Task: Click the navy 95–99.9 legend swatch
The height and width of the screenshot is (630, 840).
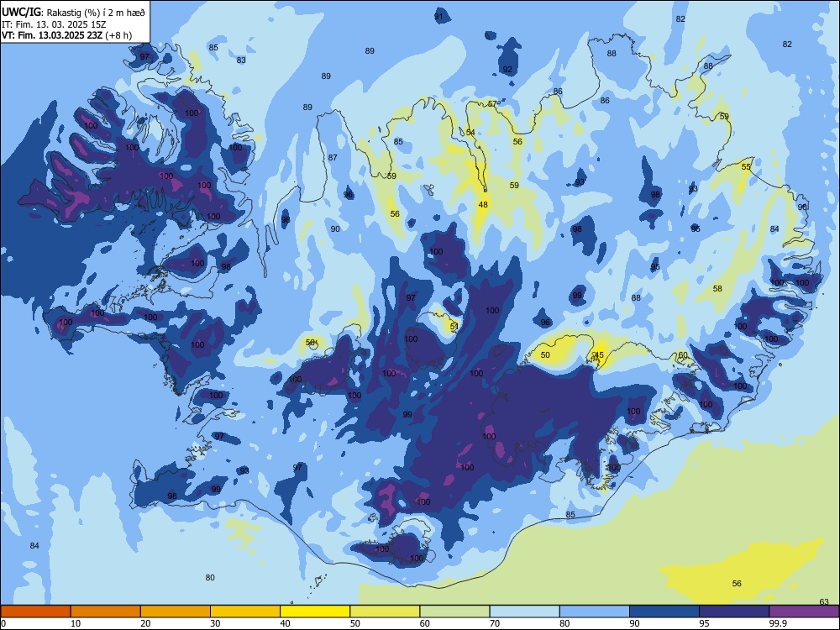Action: (734, 612)
